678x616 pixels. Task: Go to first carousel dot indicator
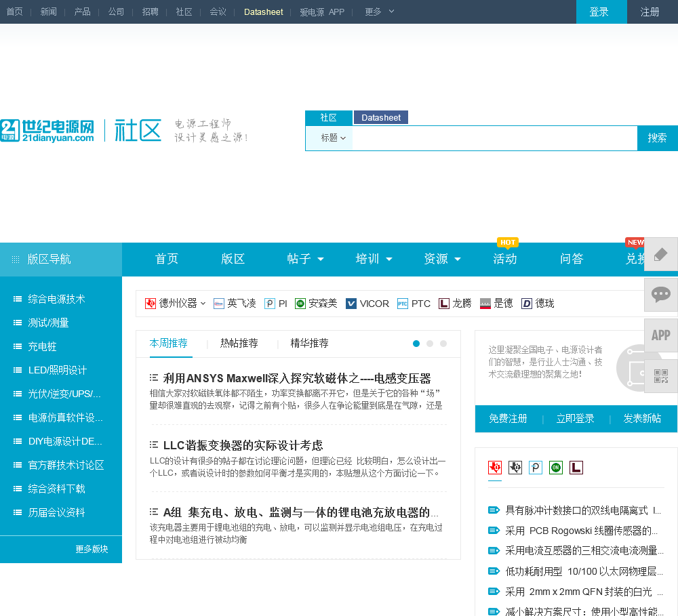(416, 344)
